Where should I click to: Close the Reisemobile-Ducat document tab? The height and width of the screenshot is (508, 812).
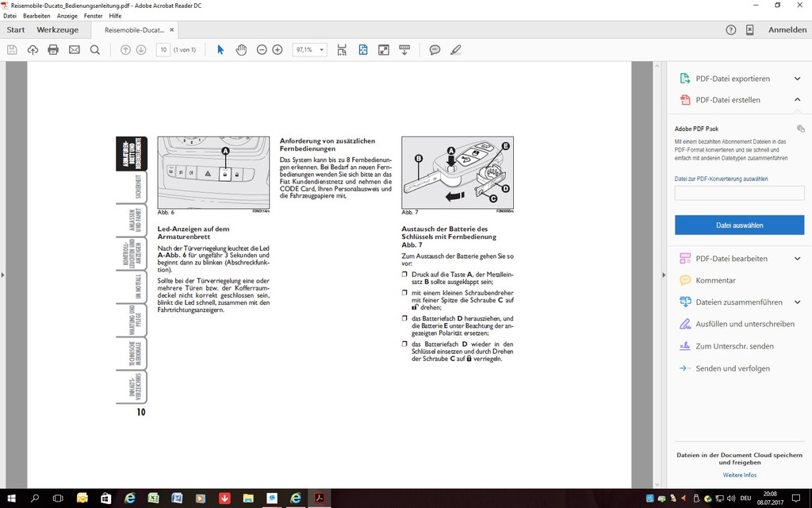point(172,30)
